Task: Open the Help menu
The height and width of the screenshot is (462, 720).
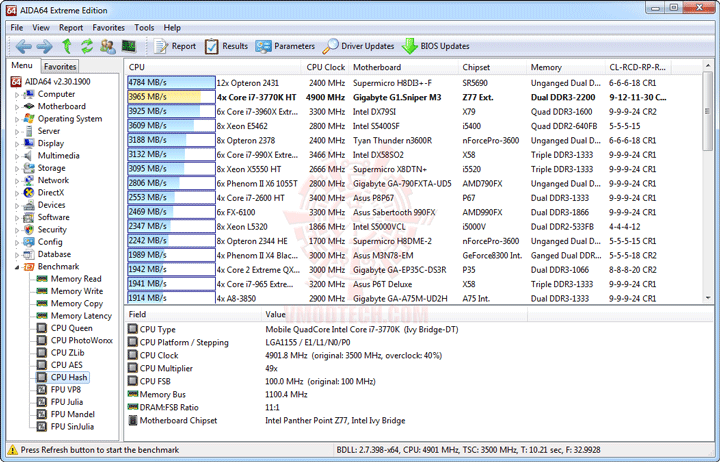Action: tap(172, 28)
